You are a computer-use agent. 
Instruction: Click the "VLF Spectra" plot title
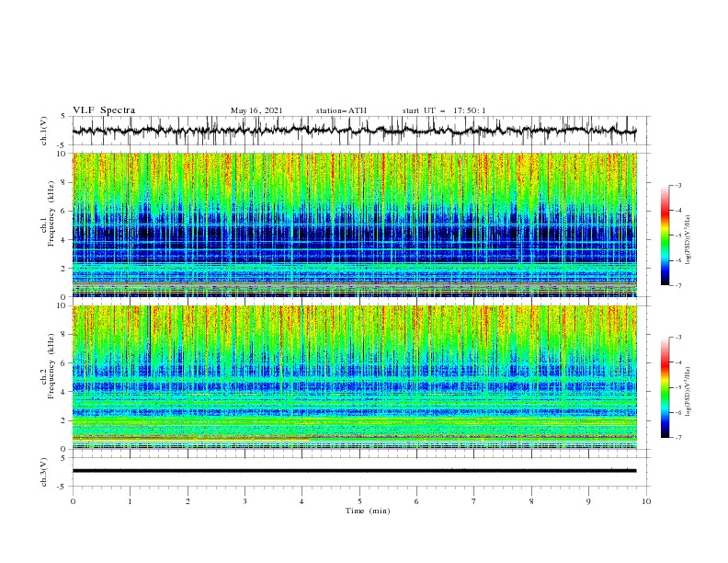click(x=104, y=110)
